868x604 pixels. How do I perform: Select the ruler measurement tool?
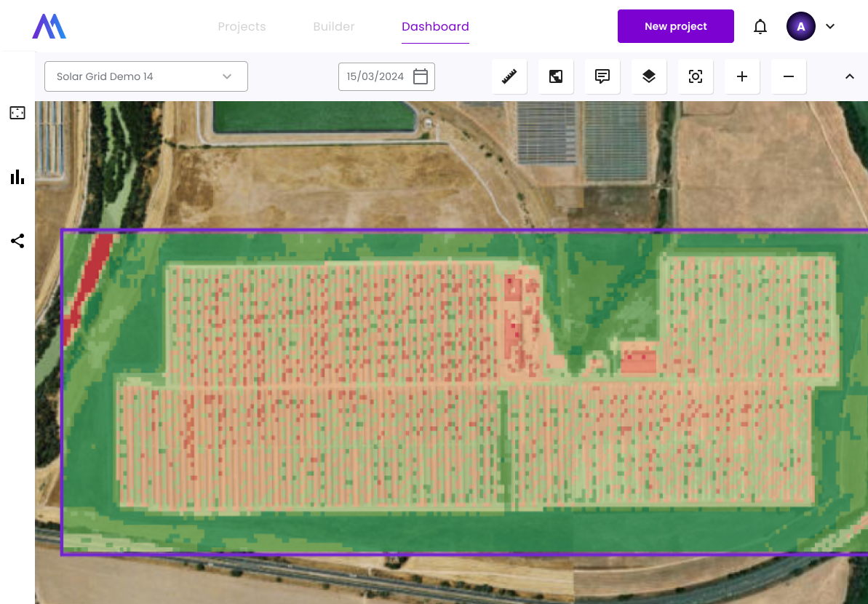509,76
